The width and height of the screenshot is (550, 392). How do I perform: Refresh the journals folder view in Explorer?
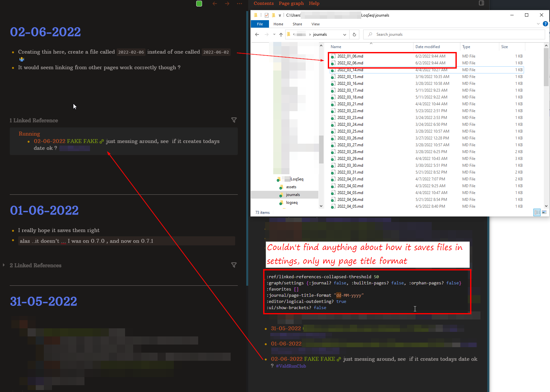[354, 34]
